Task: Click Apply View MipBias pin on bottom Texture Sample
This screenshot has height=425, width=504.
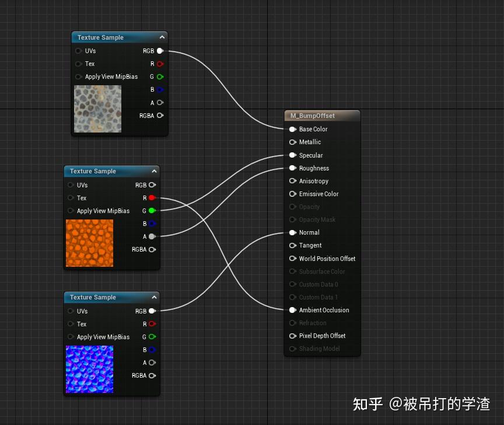Action: click(70, 337)
